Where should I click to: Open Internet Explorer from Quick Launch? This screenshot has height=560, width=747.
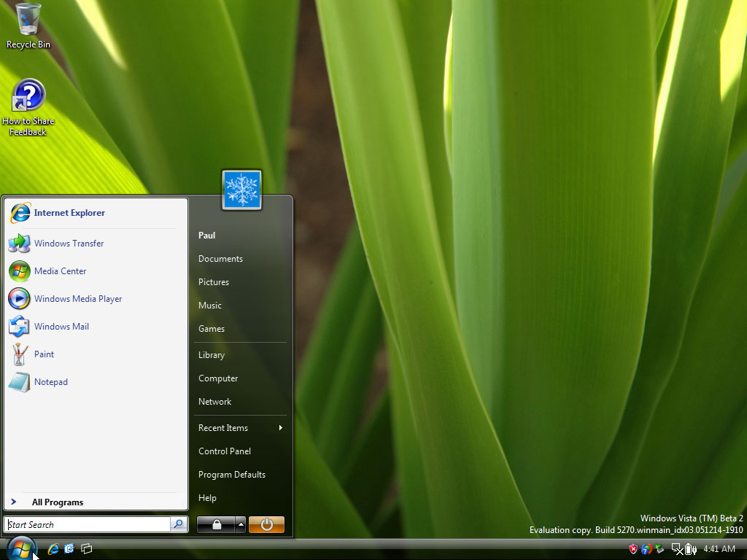[x=53, y=549]
